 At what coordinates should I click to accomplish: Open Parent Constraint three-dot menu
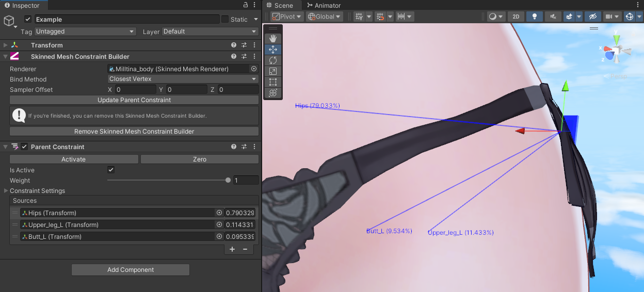pos(254,147)
